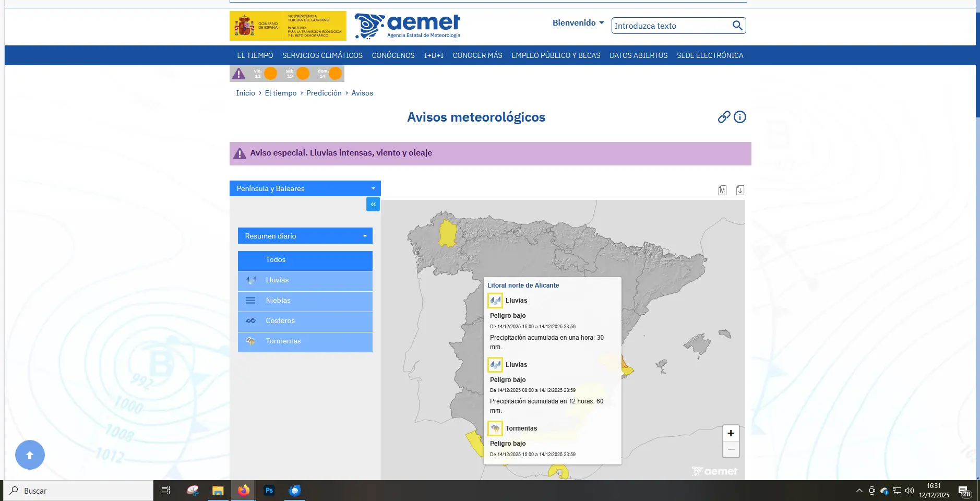Select the Lluvias warning filter
Screen dimensions: 980x501
tap(305, 280)
